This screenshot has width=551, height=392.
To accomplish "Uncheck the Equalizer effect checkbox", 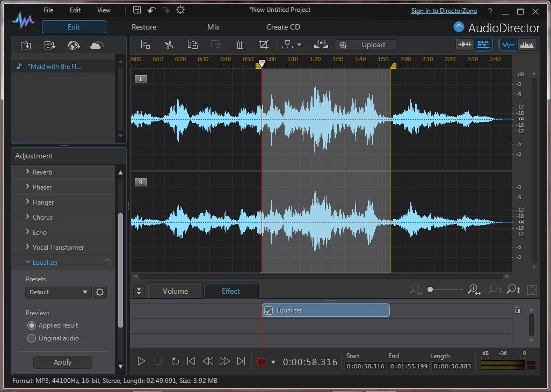I will pos(269,310).
